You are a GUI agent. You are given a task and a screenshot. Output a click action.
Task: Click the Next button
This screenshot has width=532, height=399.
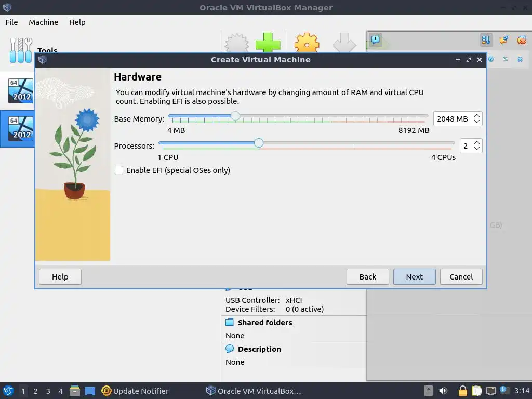coord(414,277)
